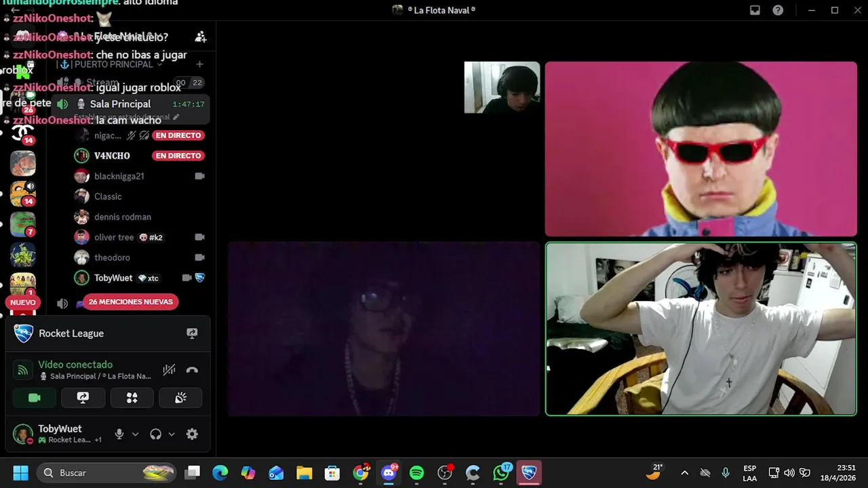Click theodoro's camera icon
The width and height of the screenshot is (868, 488).
click(199, 258)
